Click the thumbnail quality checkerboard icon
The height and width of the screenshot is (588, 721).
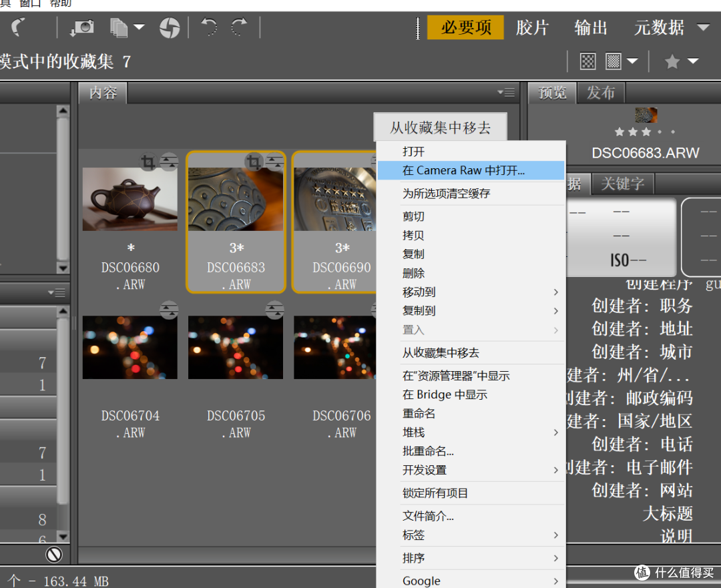tap(587, 61)
